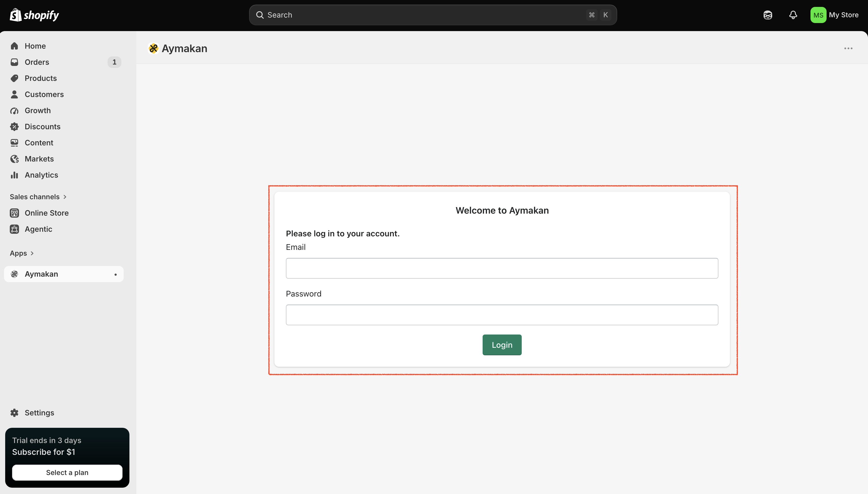Click the Customers person icon

pyautogui.click(x=14, y=94)
